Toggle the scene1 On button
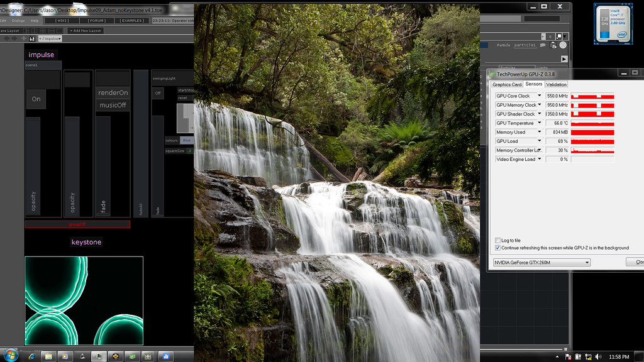This screenshot has width=644, height=362. point(36,99)
